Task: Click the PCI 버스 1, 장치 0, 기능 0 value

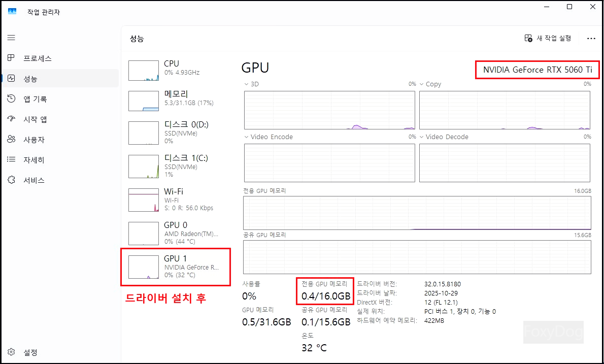Action: (x=460, y=311)
